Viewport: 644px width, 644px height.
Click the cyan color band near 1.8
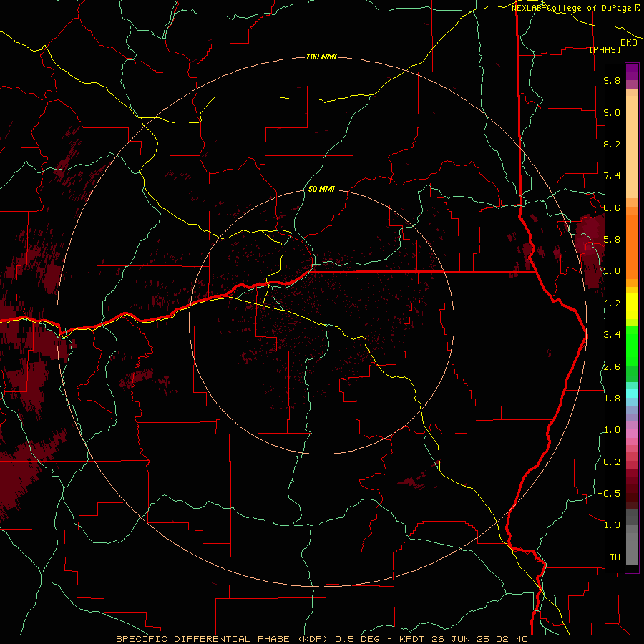tap(632, 394)
